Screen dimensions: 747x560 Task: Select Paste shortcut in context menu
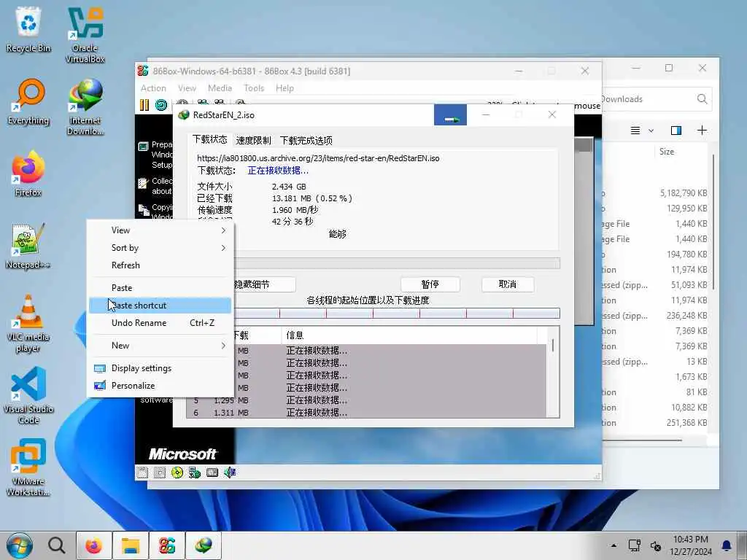[160, 306]
